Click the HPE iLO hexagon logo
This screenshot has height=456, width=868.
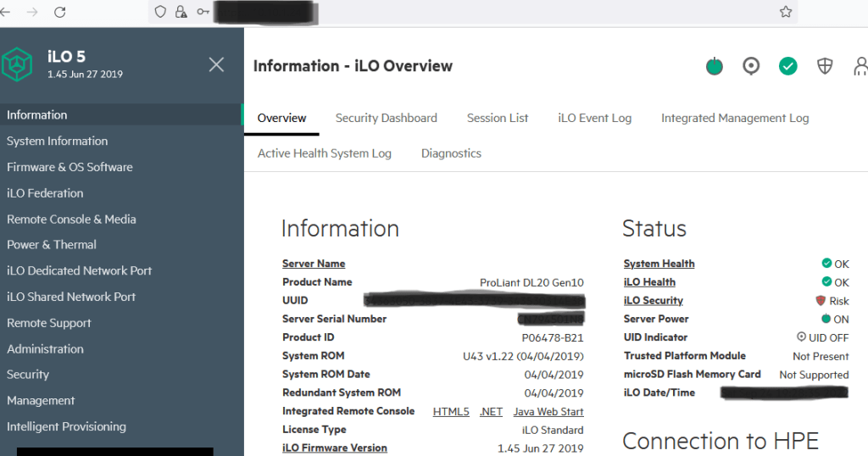click(x=17, y=64)
